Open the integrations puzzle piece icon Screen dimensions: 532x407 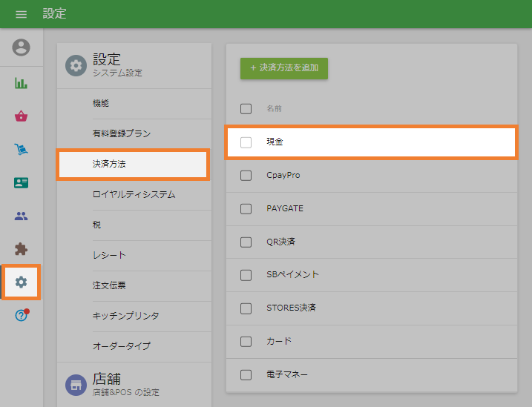[x=22, y=249]
